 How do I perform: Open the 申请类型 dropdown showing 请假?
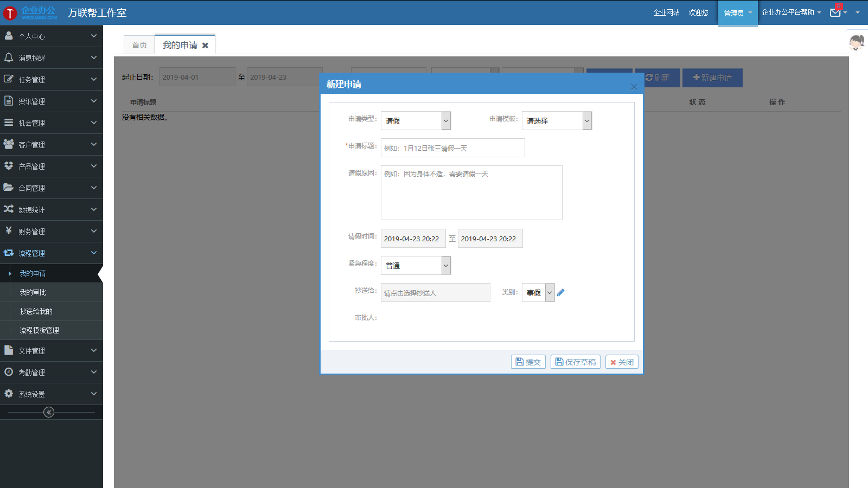tap(416, 120)
